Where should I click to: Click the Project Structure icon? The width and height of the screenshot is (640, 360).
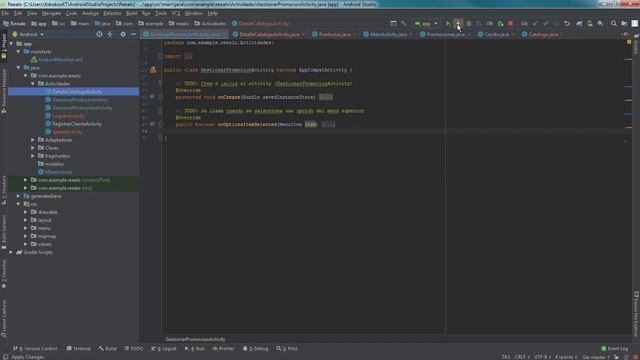click(x=624, y=24)
